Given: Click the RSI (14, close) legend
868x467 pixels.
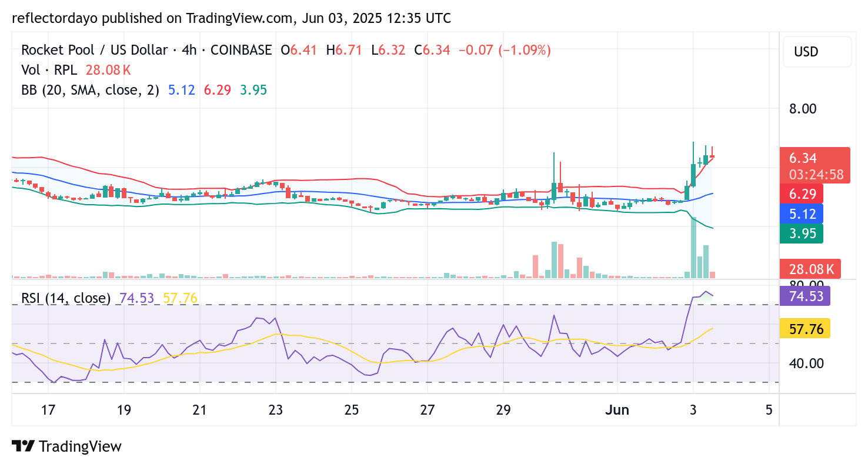Looking at the screenshot, I should pyautogui.click(x=66, y=298).
